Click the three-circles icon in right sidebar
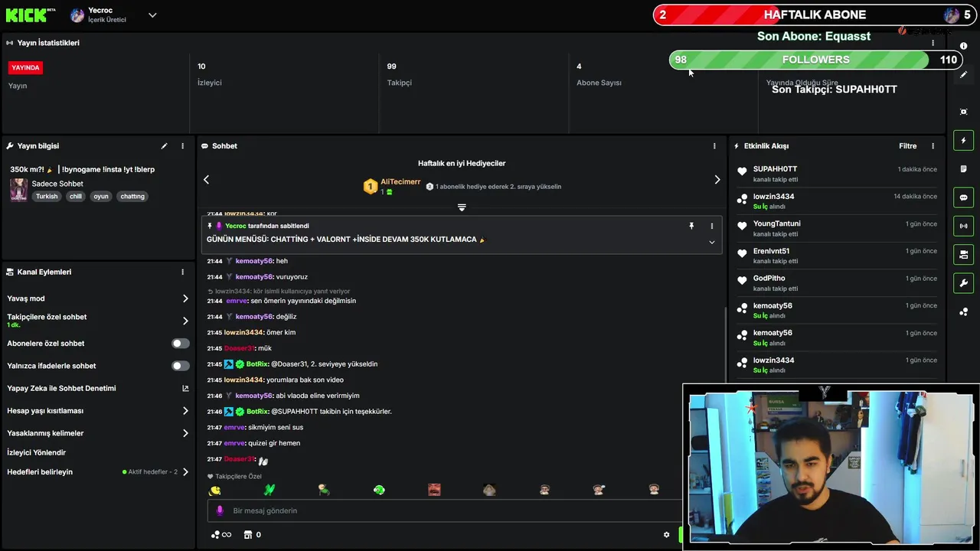 963,311
